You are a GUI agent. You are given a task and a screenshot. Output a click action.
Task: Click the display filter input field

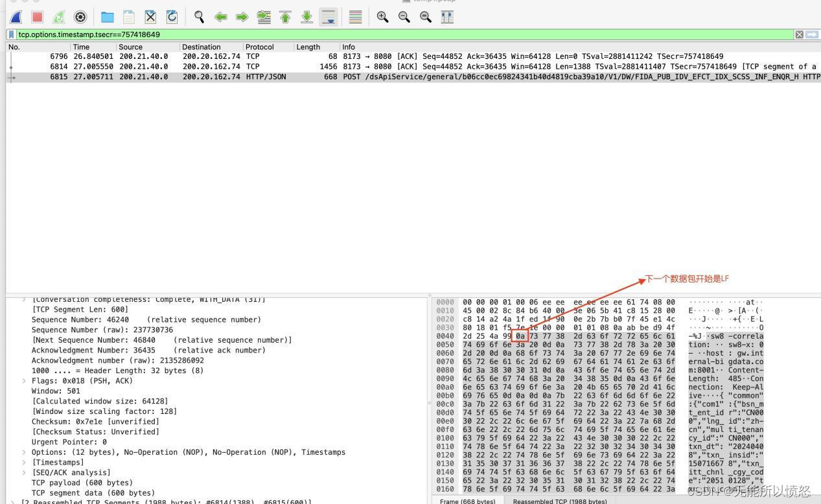405,34
